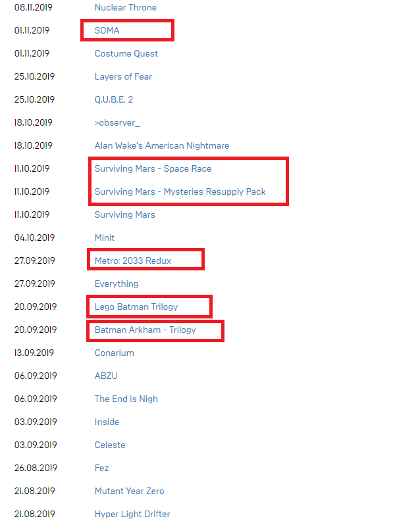Select date 20.09.2019 next to Lego Batman Trilogy
420x525 pixels.
click(x=36, y=307)
